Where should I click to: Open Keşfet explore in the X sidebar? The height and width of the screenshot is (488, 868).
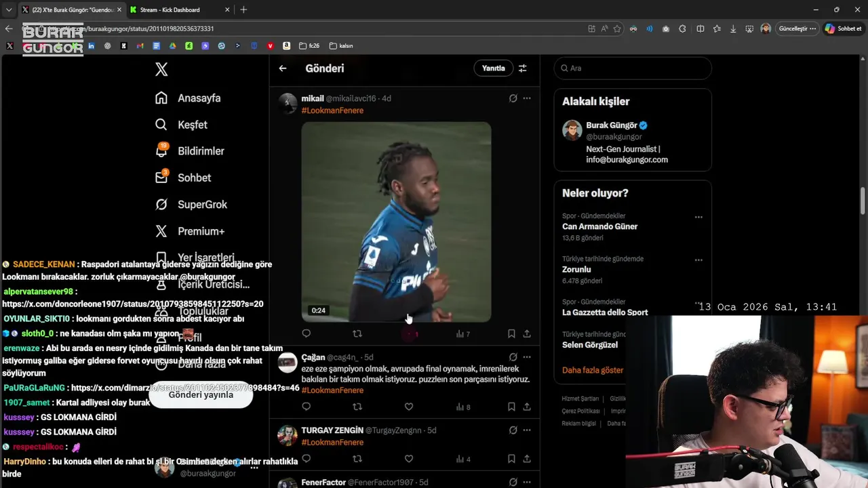181,125
